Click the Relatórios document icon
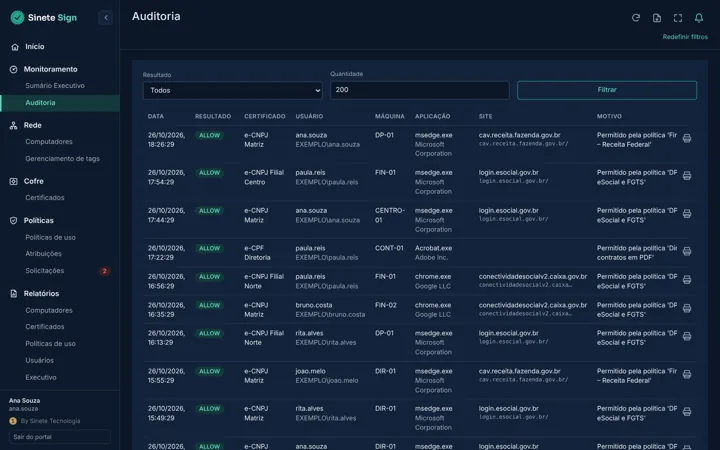 [13, 293]
